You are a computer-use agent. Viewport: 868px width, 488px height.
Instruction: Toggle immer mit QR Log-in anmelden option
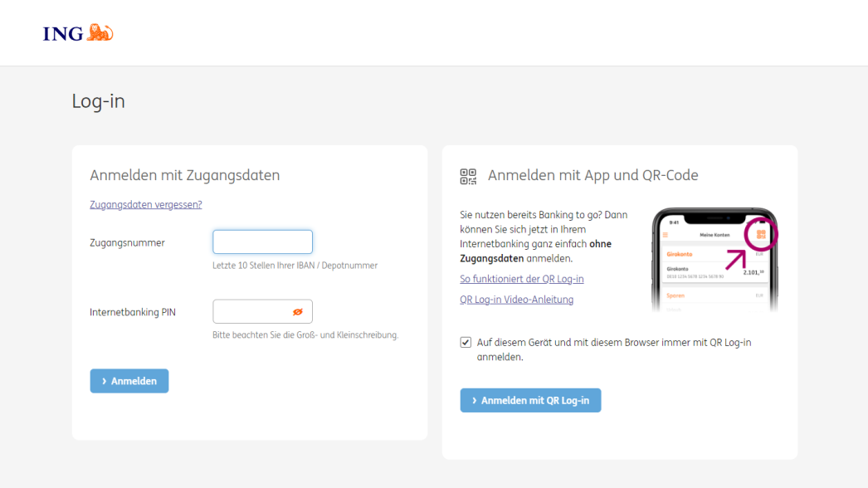(465, 341)
